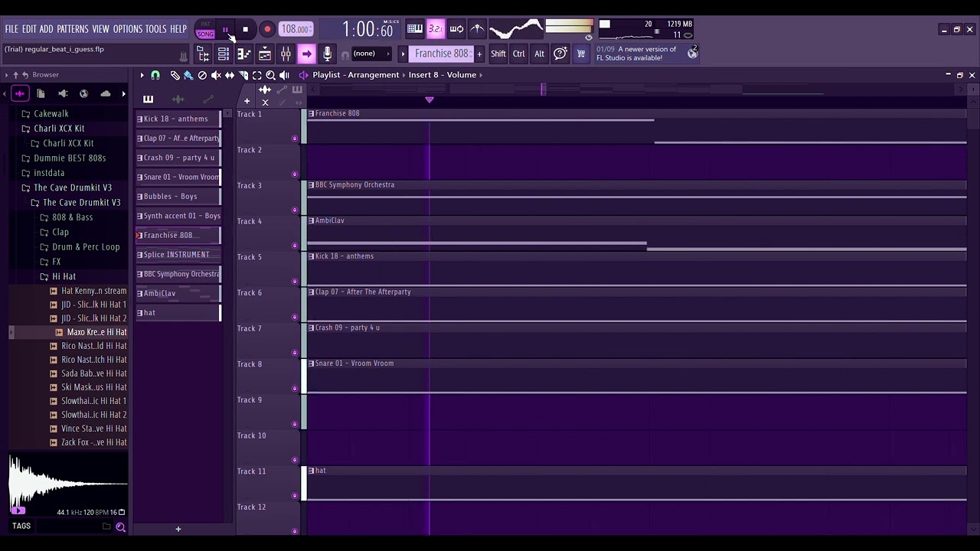
Task: Open the TOOLS menu
Action: click(155, 29)
